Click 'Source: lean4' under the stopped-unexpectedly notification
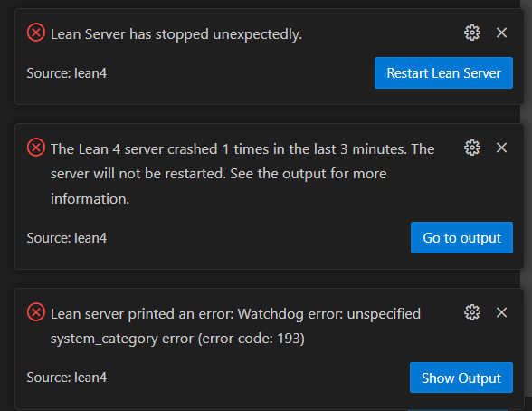Screen dimensions: 532x411 tap(67, 73)
